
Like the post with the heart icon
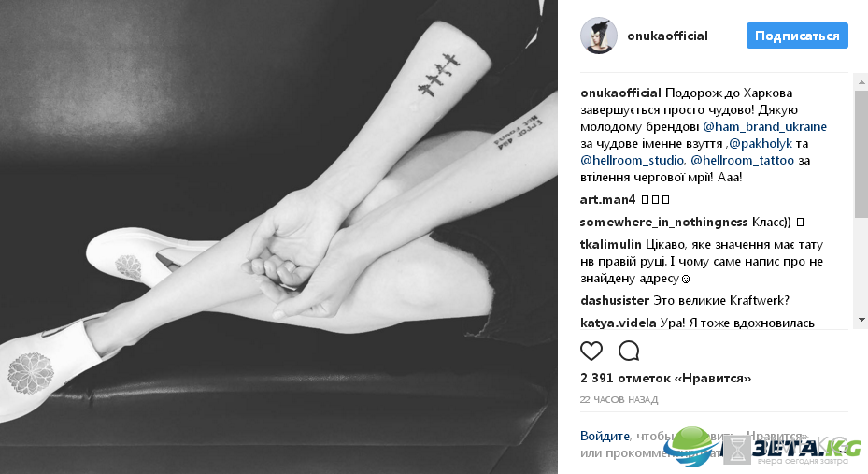coord(591,352)
